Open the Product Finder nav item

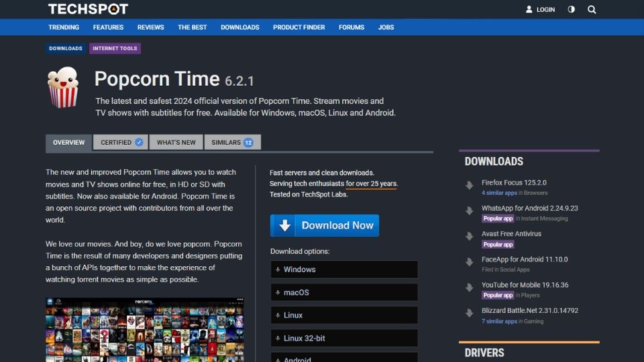299,27
